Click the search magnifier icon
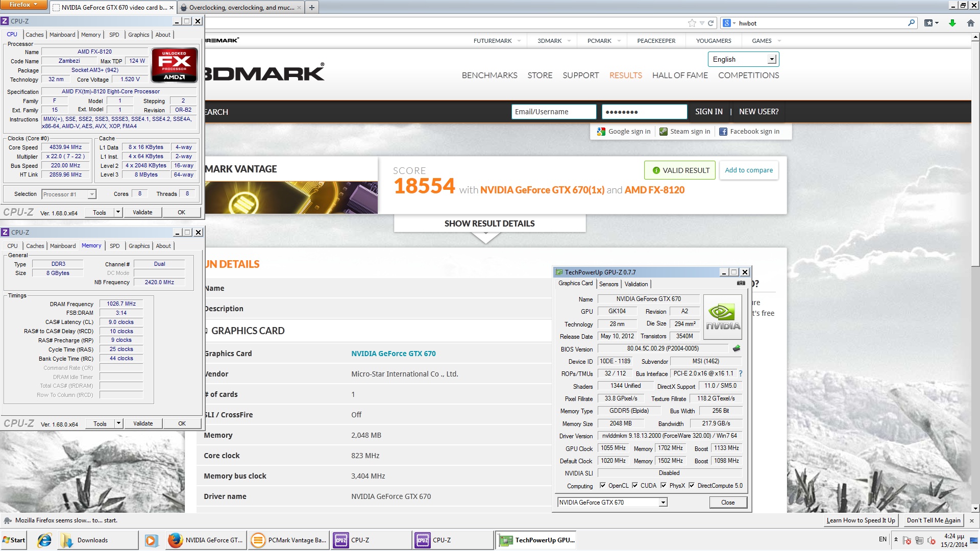The height and width of the screenshot is (551, 980). pyautogui.click(x=912, y=23)
